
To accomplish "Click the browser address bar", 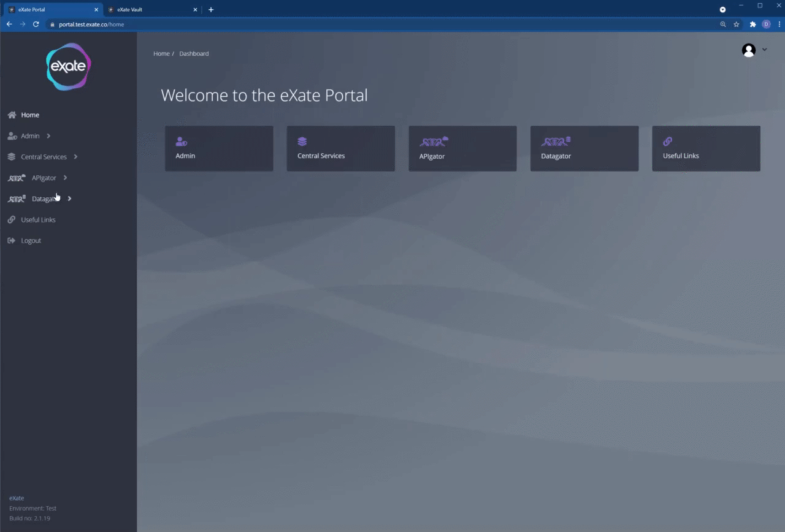I will click(x=368, y=25).
